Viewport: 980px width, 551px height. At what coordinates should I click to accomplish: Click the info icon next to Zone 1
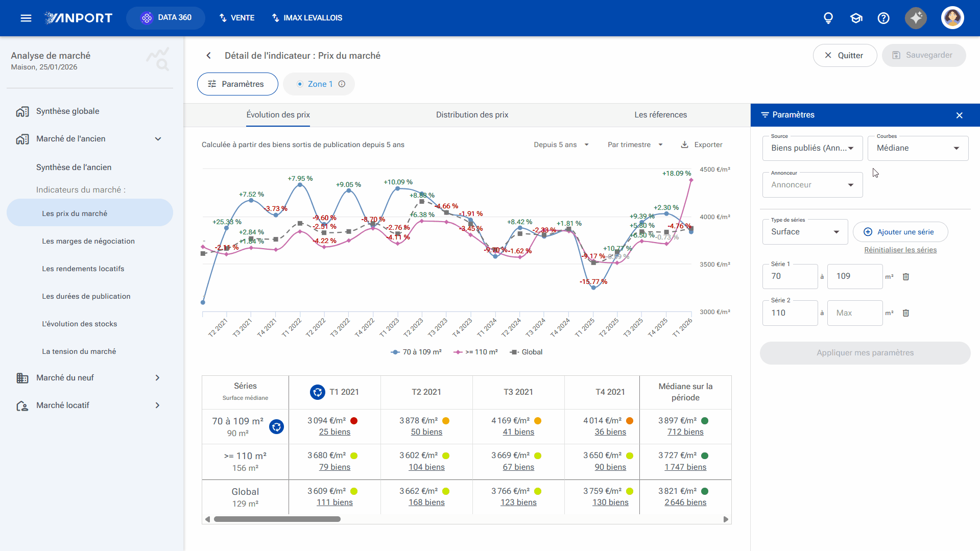[342, 84]
